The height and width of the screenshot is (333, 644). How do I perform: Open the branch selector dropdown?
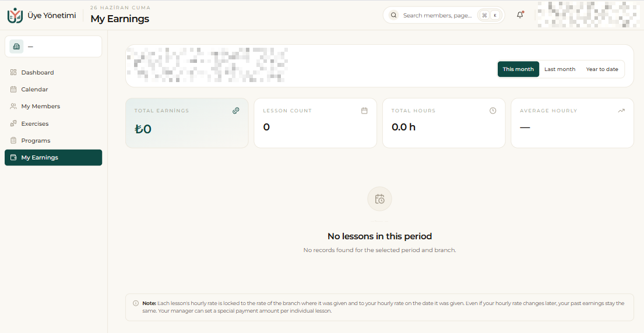point(54,47)
